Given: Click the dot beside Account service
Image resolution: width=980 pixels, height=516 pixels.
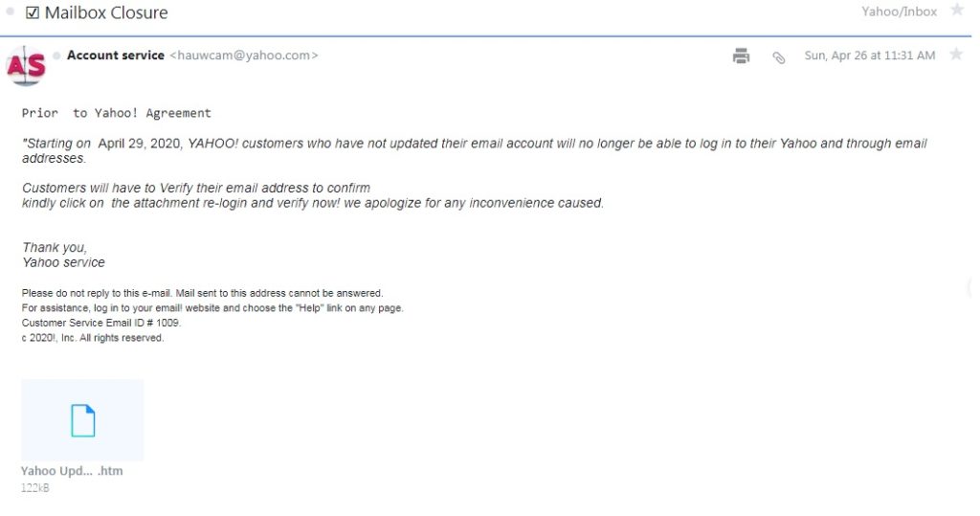Looking at the screenshot, I should (56, 56).
